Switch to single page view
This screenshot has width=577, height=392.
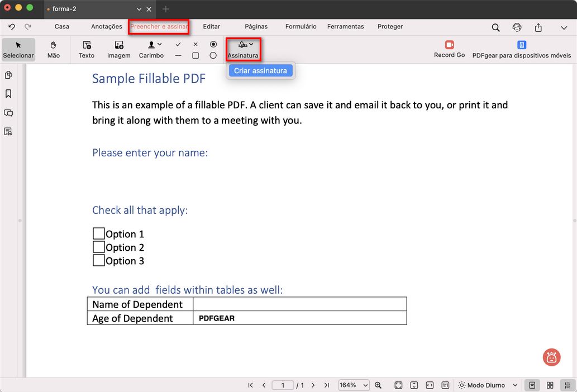tap(532, 385)
